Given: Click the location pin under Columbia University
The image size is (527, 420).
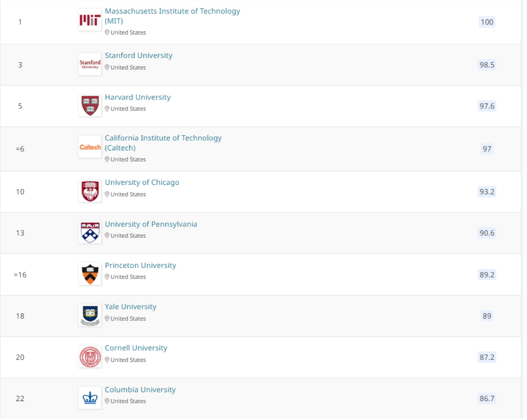Looking at the screenshot, I should 107,401.
